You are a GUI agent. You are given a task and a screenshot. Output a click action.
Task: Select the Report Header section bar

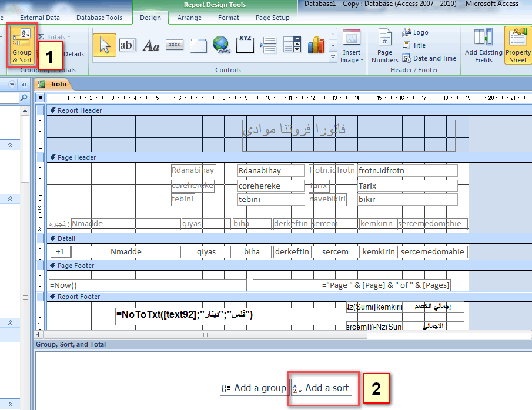pyautogui.click(x=289, y=110)
